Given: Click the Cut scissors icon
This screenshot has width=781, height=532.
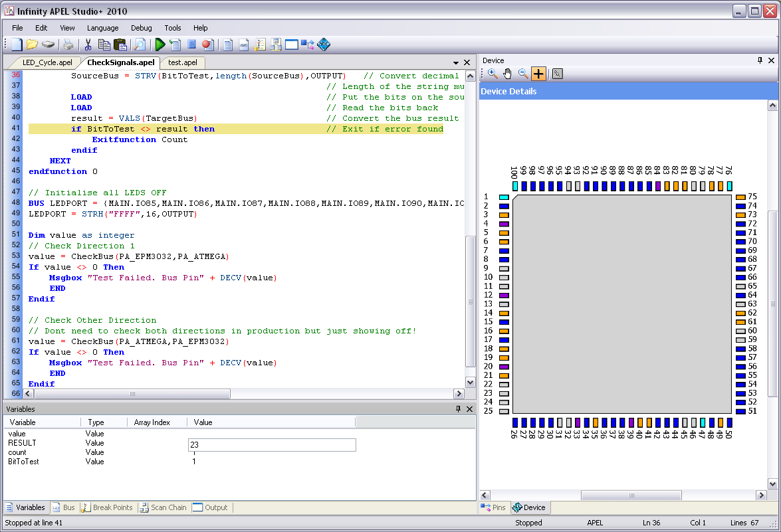Looking at the screenshot, I should (88, 44).
